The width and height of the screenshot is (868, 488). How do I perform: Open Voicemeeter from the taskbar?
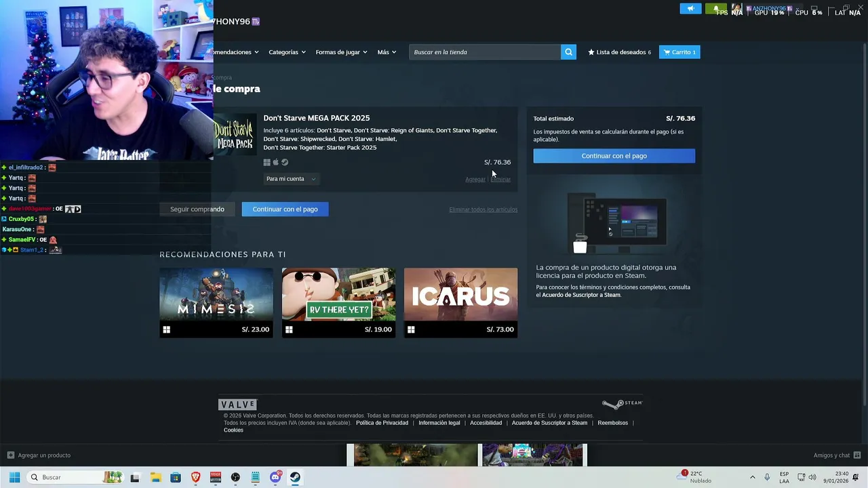216,477
